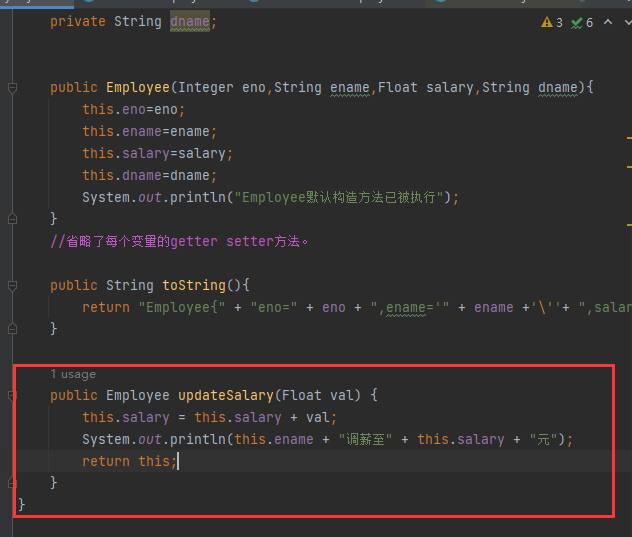Click fold marker at the Employee constructor's closing brace

(12, 219)
